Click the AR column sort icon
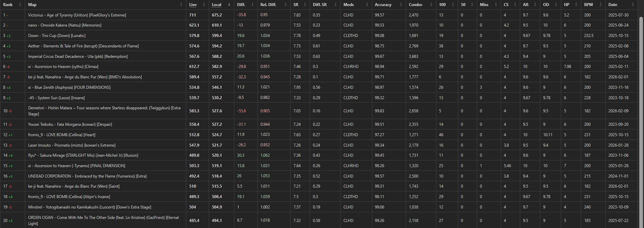Viewport: 644px width, 228px height. 535,5
